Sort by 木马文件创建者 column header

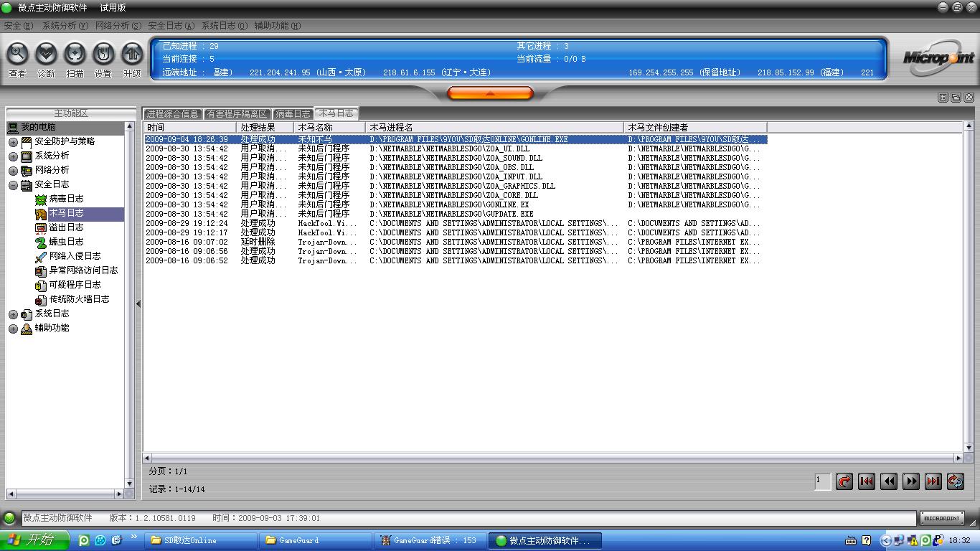pyautogui.click(x=696, y=127)
